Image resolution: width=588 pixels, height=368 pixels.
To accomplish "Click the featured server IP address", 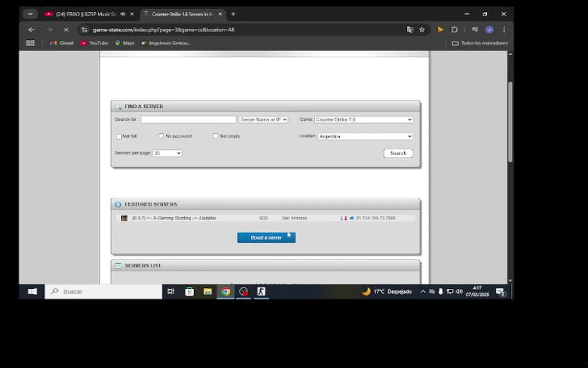I will 376,218.
